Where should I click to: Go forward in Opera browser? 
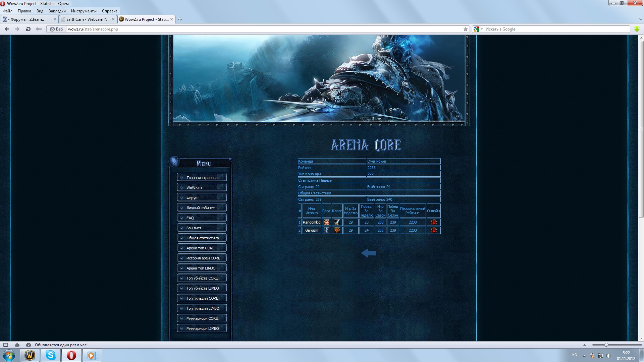[x=17, y=29]
